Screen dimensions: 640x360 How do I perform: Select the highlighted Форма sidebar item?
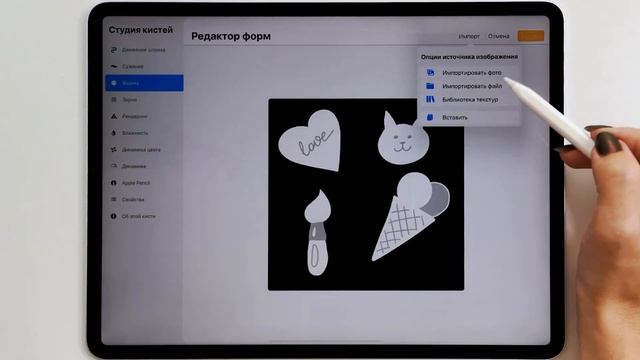coord(144,83)
